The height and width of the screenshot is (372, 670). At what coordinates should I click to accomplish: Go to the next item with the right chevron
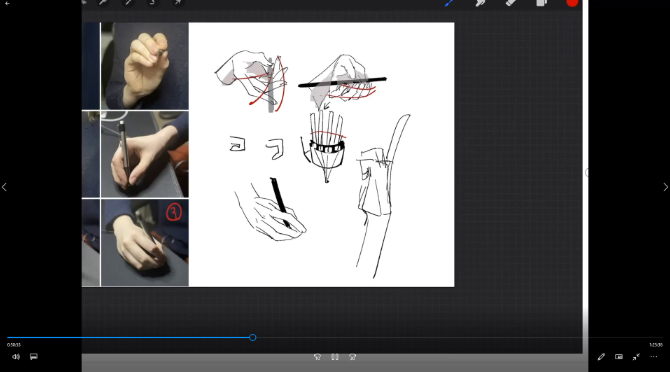coord(665,187)
